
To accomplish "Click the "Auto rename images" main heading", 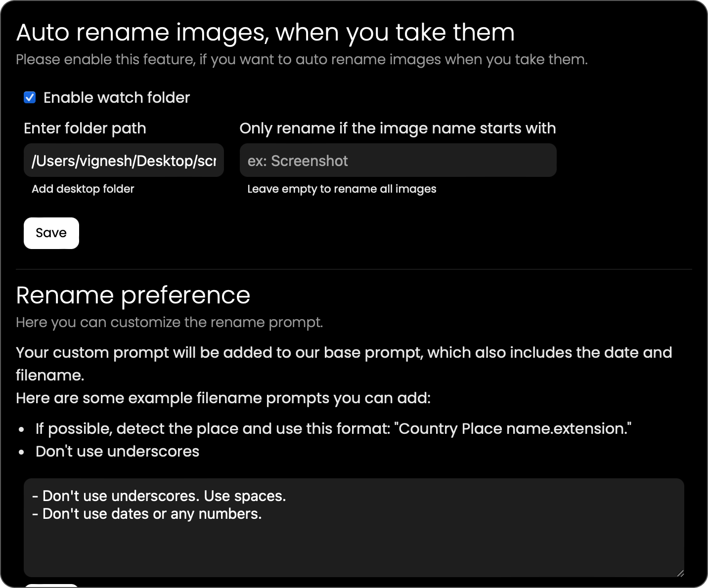I will [x=265, y=33].
